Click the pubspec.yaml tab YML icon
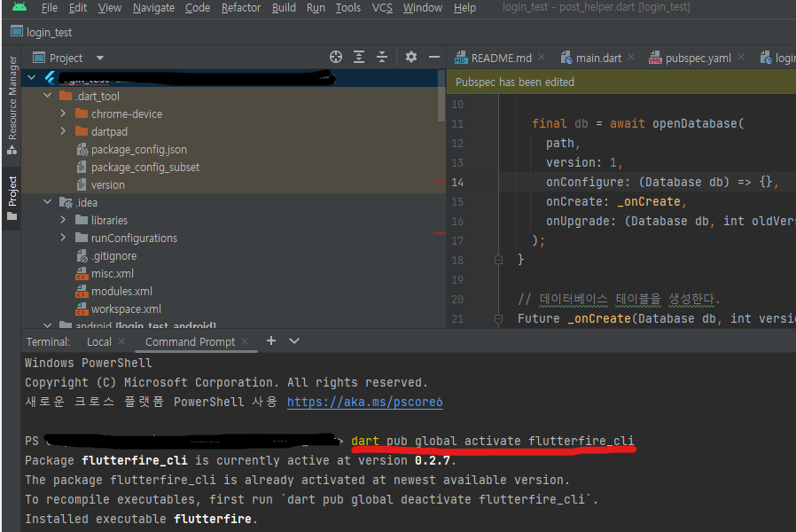Screen dimensions: 796x532 coord(655,58)
